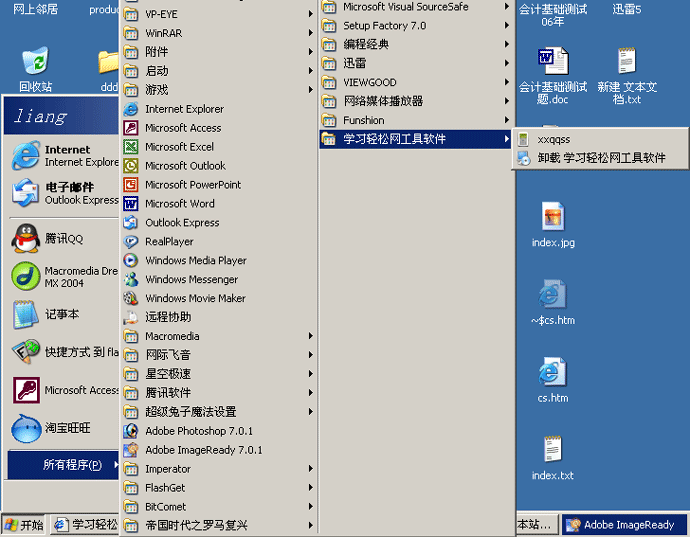Launch Microsoft Word icon
Viewport: 690px width, 537px height.
coord(131,203)
